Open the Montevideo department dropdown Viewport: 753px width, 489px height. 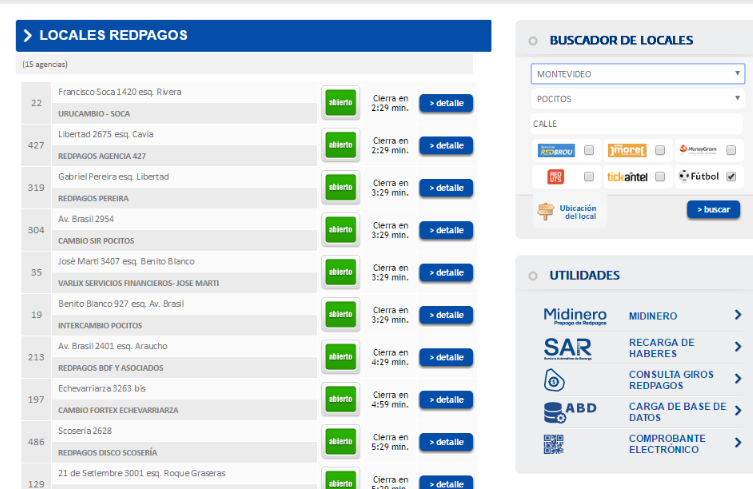click(x=638, y=74)
